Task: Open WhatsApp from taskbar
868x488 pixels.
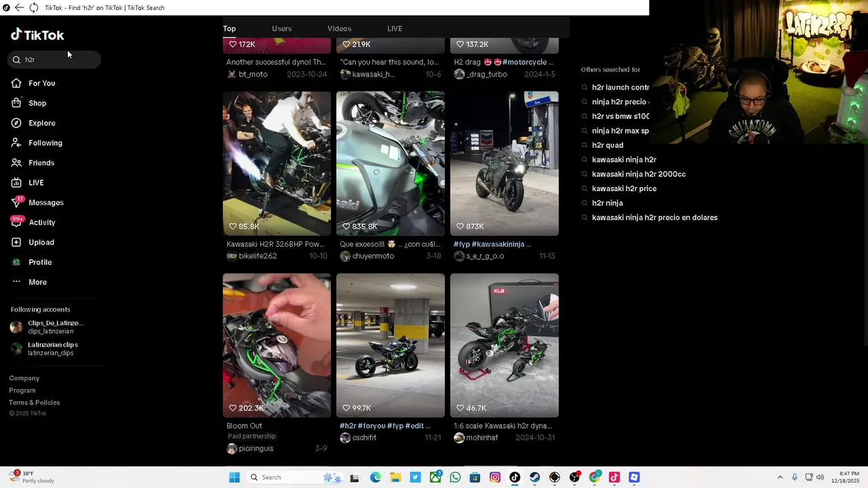Action: [455, 477]
